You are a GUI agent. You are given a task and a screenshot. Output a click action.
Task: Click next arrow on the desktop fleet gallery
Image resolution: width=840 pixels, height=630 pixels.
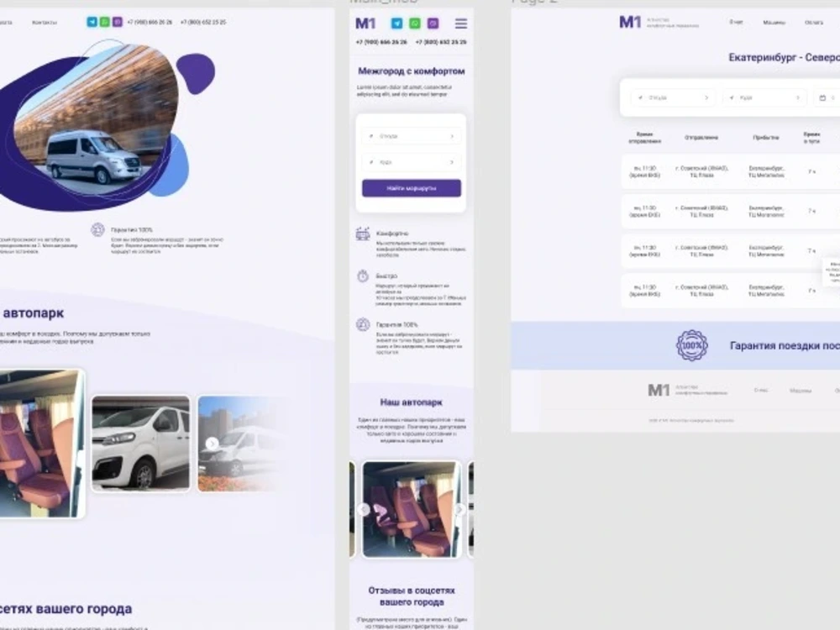(x=213, y=444)
